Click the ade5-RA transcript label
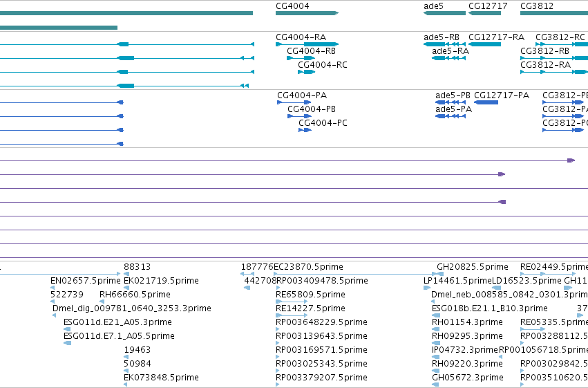Image resolution: width=588 pixels, height=388 pixels. click(x=451, y=51)
